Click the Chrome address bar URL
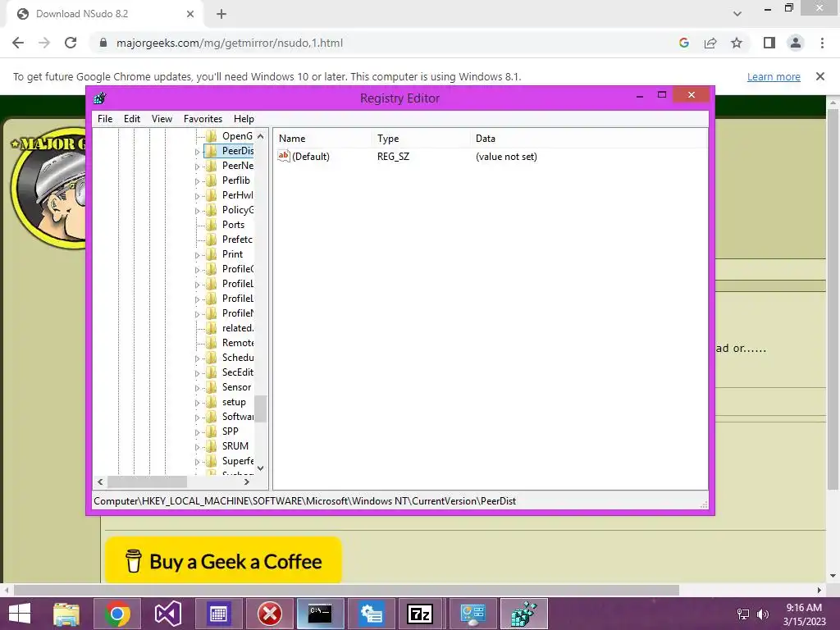This screenshot has height=630, width=840. click(230, 43)
